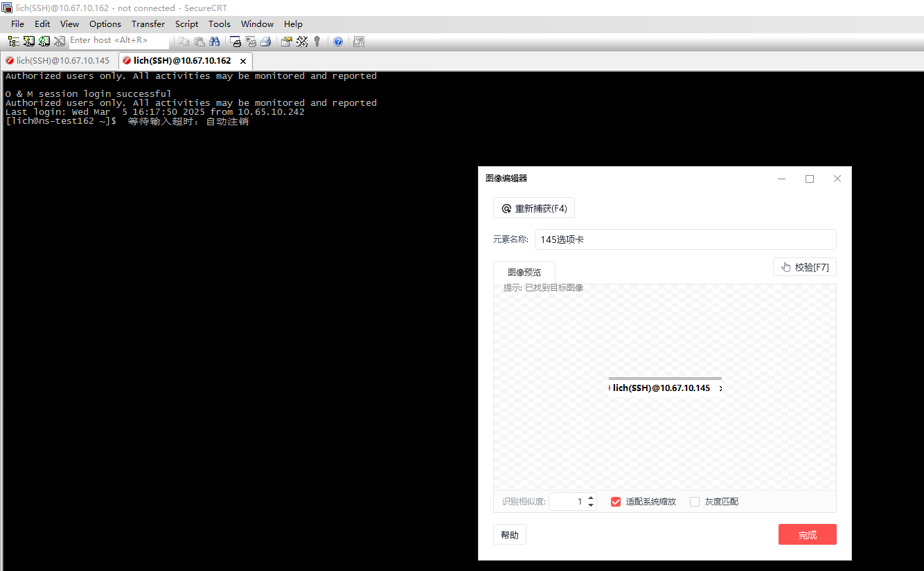Click the printer icon in the toolbar

(265, 42)
